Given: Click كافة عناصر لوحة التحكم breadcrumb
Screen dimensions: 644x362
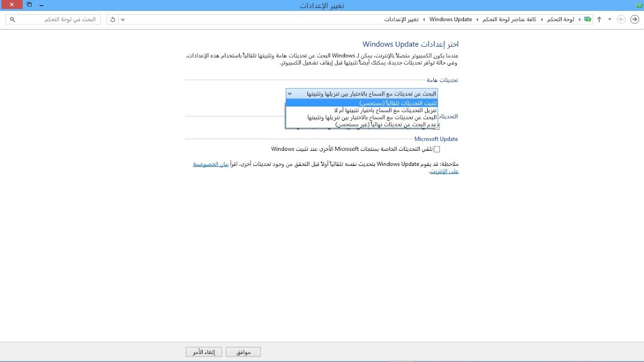Looking at the screenshot, I should tap(509, 19).
